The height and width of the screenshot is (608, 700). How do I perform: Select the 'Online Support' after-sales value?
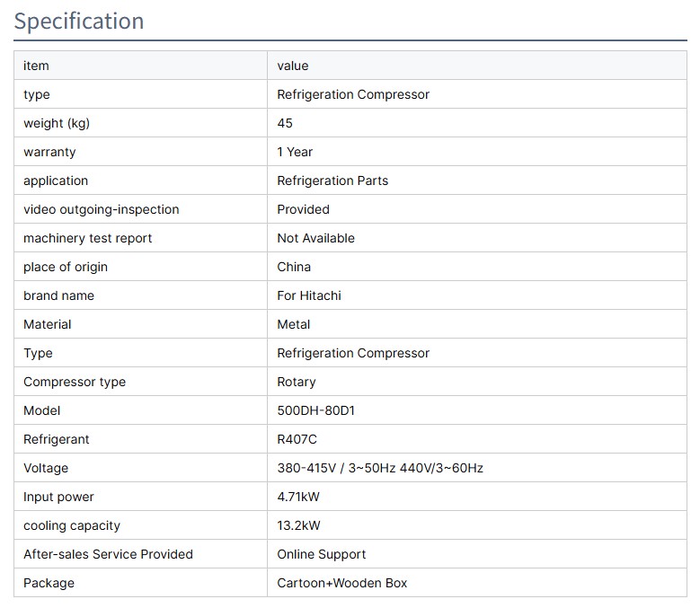point(322,554)
